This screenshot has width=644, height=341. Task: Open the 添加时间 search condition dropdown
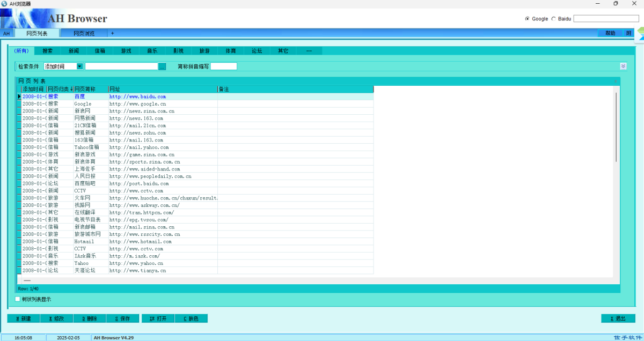[x=79, y=66]
